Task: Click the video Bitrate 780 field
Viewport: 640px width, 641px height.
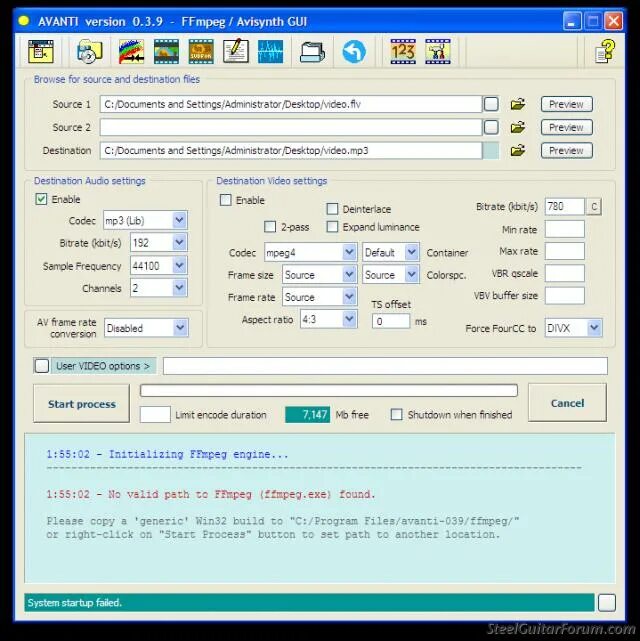Action: (x=565, y=206)
